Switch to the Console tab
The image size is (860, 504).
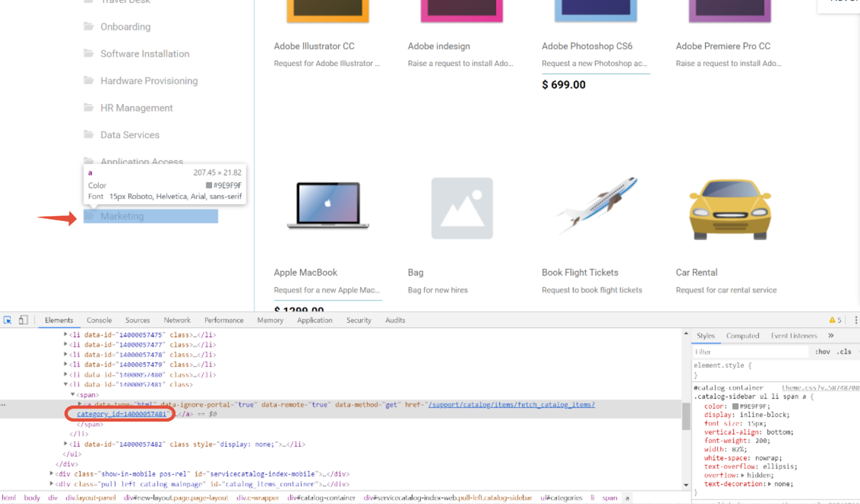tap(99, 320)
